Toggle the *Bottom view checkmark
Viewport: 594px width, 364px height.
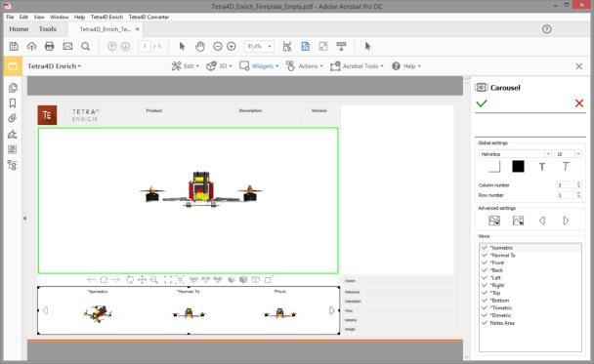(x=485, y=300)
